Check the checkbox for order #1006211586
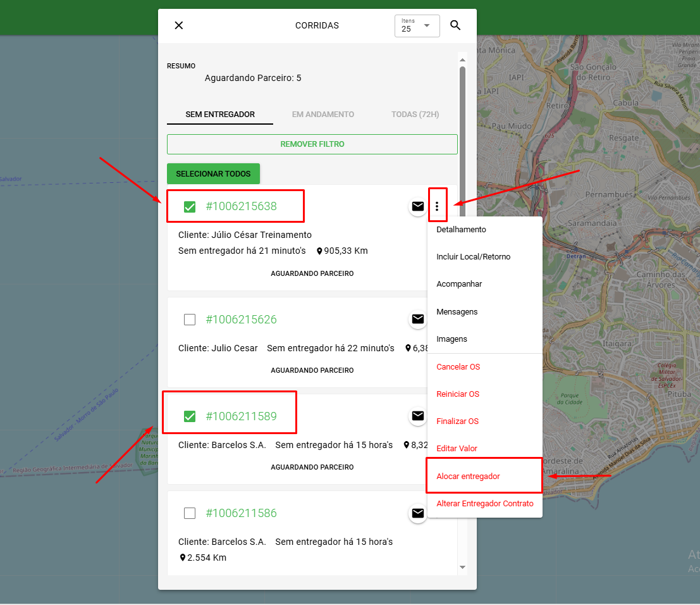 190,513
